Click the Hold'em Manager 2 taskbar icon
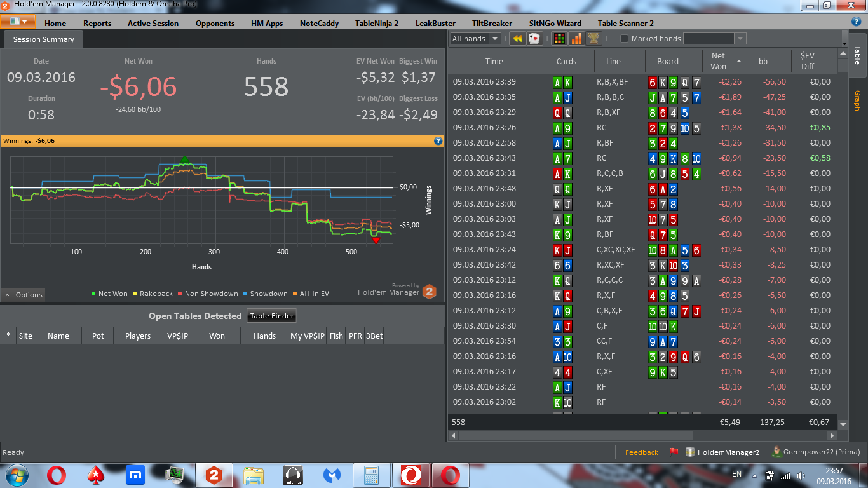This screenshot has height=488, width=868. [x=214, y=475]
